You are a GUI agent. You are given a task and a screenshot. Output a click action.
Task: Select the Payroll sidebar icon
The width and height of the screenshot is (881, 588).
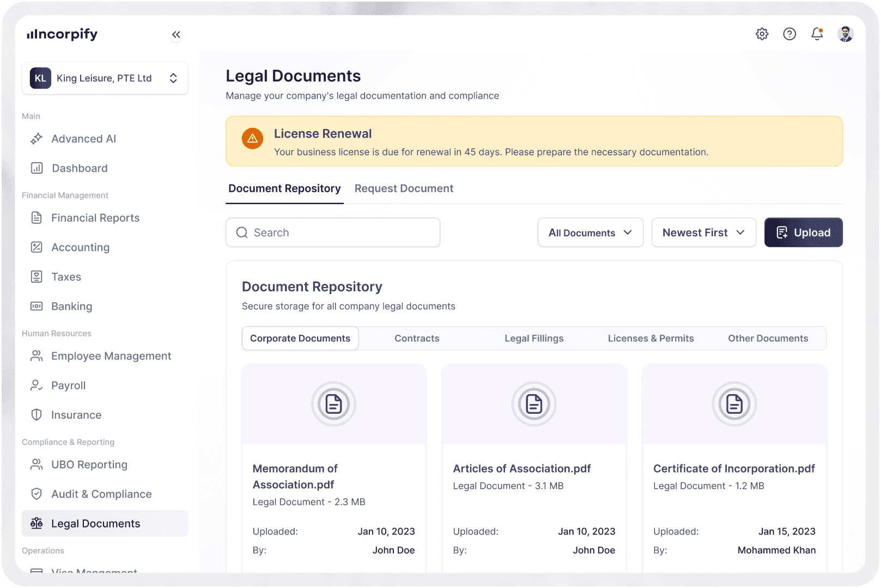coord(36,385)
